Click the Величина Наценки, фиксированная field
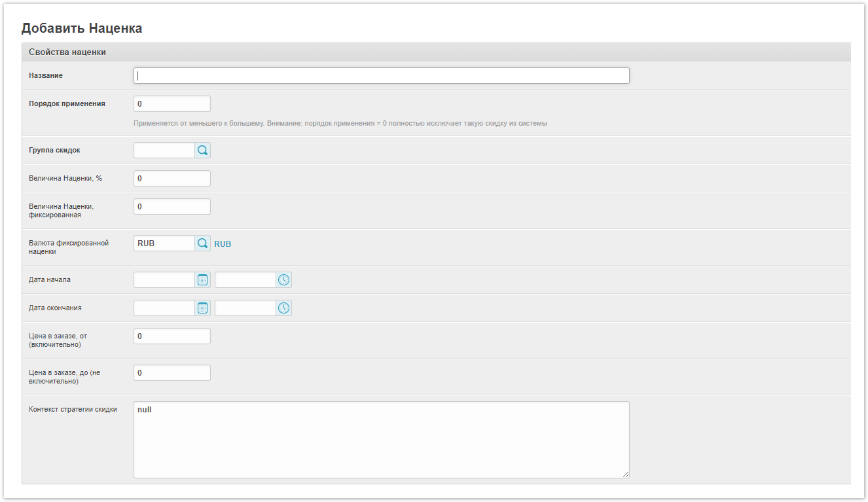 click(x=172, y=207)
